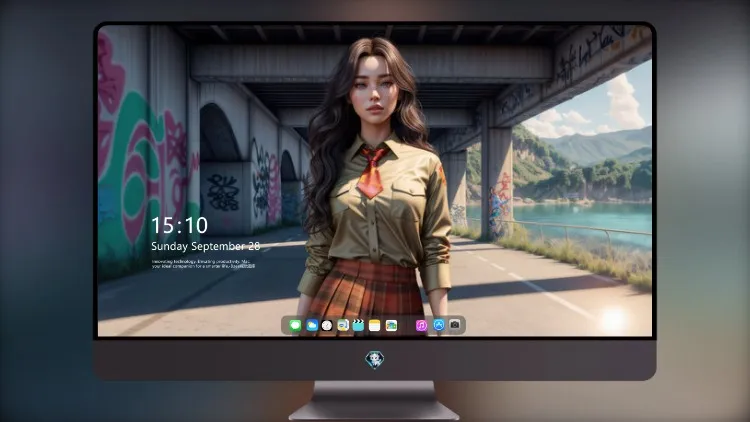Select the Sunday September 28 date text
This screenshot has width=750, height=422.
pos(206,246)
